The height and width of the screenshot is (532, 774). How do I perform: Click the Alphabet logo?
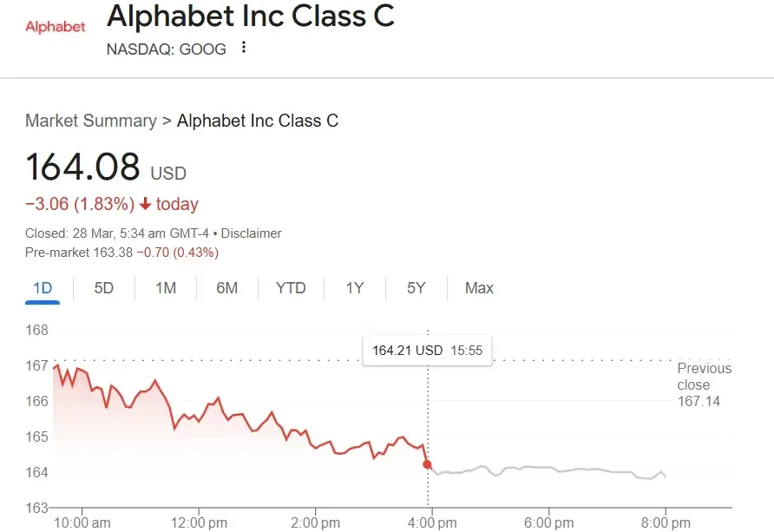click(56, 27)
